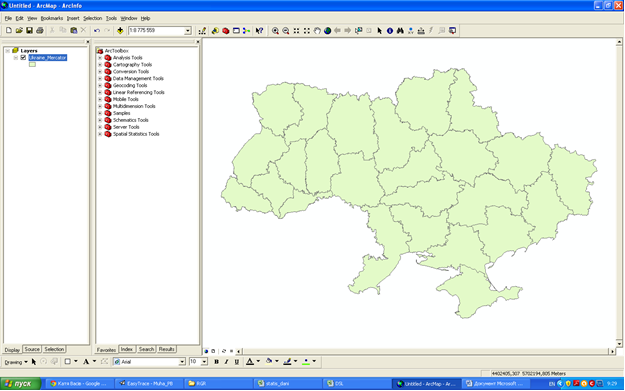This screenshot has width=625, height=391.
Task: Select the Zoom In tool
Action: [x=275, y=31]
